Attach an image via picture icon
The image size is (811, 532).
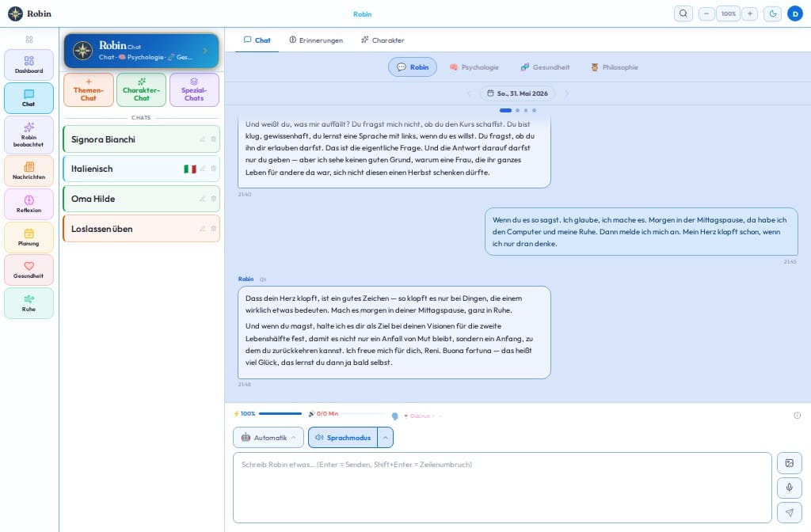(790, 463)
